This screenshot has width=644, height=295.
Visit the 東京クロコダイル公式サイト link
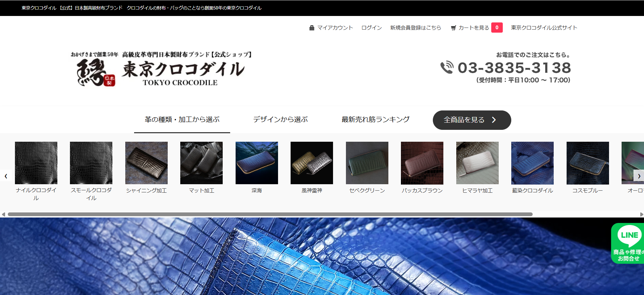coord(544,28)
